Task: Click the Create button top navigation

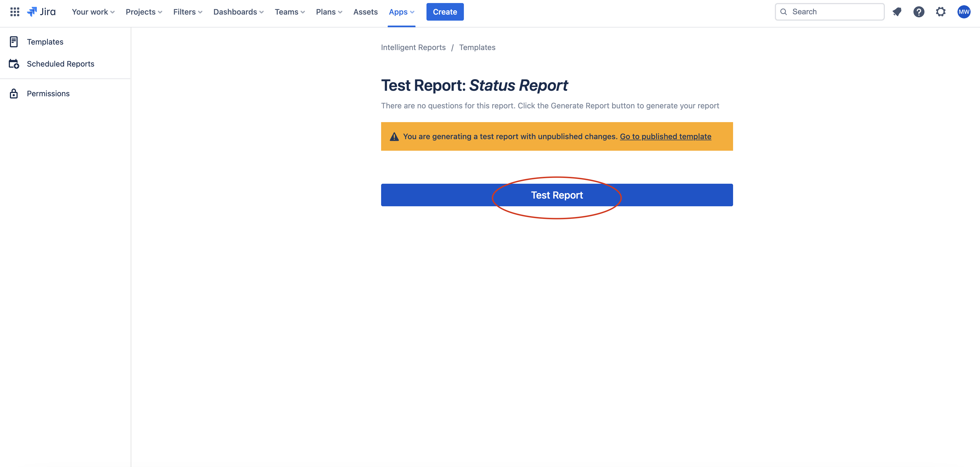Action: click(x=444, y=11)
